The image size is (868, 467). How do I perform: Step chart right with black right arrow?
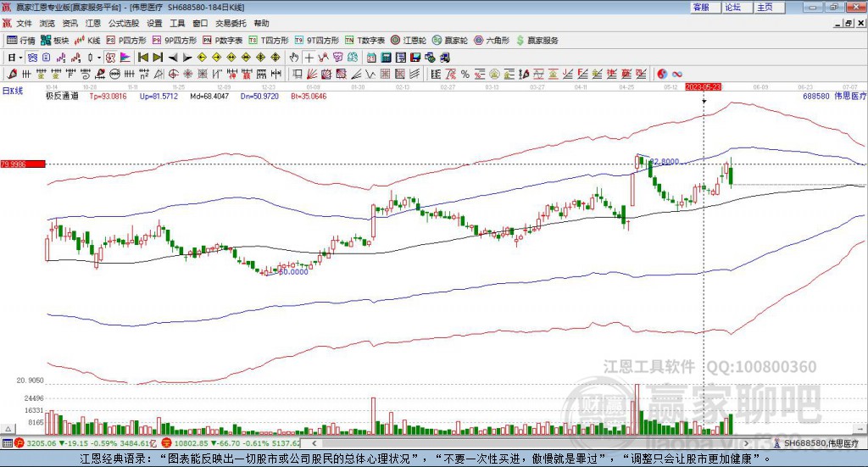coord(187,58)
